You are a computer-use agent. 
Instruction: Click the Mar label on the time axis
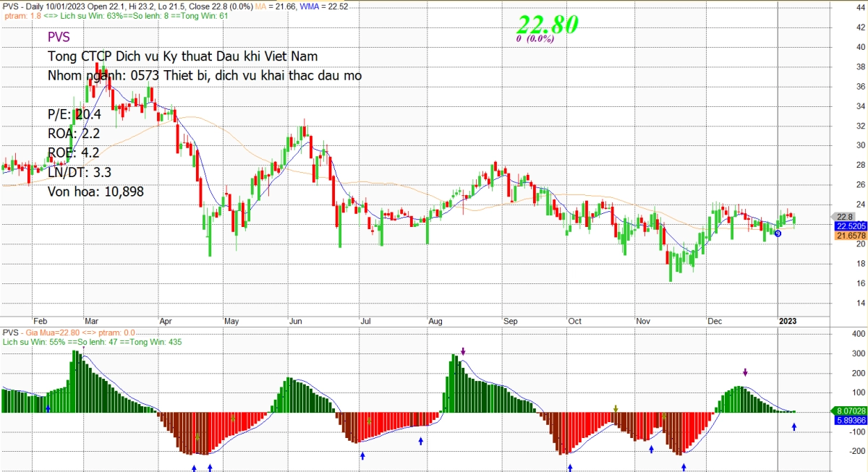[x=92, y=321]
